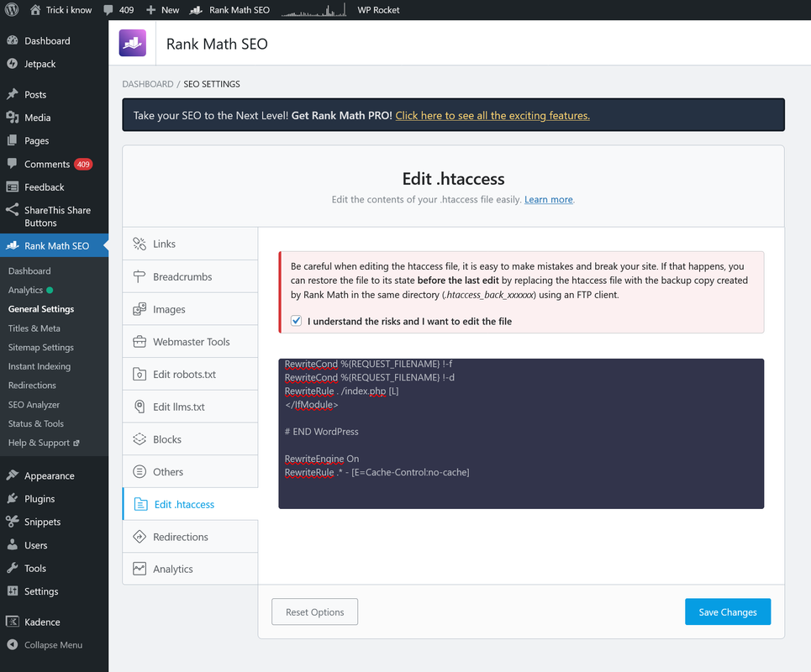The height and width of the screenshot is (672, 811).
Task: Click the Posts pin icon
Action: coord(13,94)
